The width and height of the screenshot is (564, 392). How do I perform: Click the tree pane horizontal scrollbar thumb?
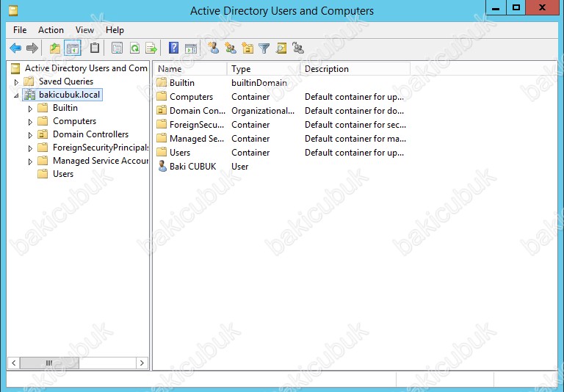tap(49, 363)
